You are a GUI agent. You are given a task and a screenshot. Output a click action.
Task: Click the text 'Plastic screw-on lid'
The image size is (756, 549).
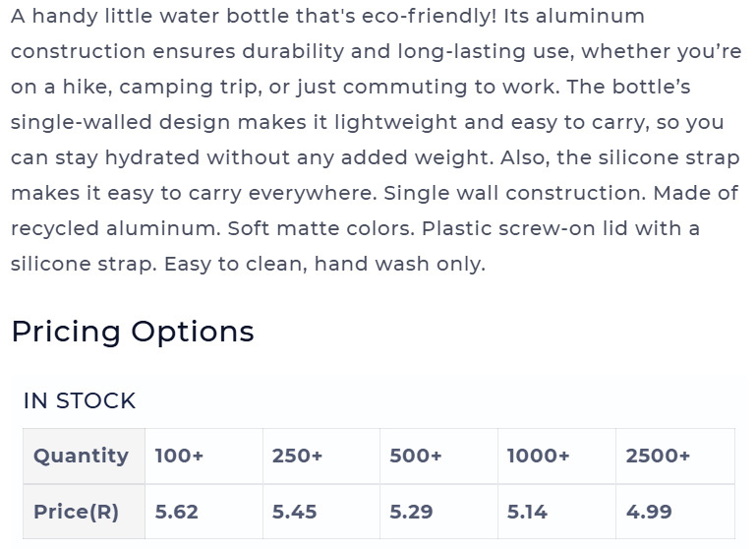click(x=524, y=228)
